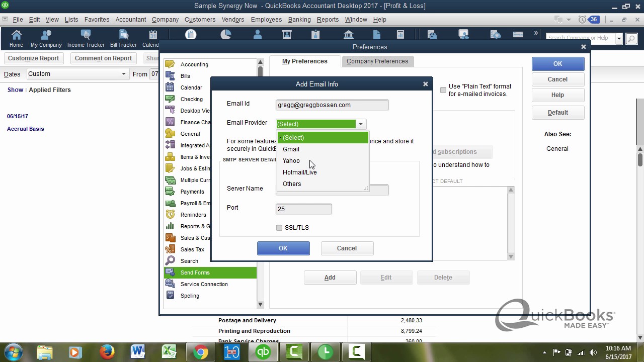Viewport: 644px width, 362px height.
Task: Click the volume icon in system tray
Action: 593,352
